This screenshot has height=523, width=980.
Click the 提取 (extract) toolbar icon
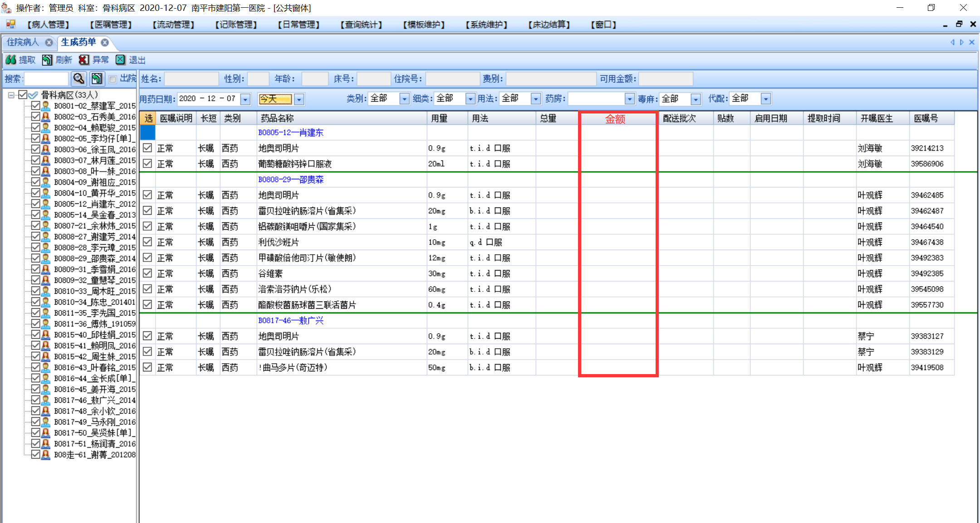tap(11, 60)
